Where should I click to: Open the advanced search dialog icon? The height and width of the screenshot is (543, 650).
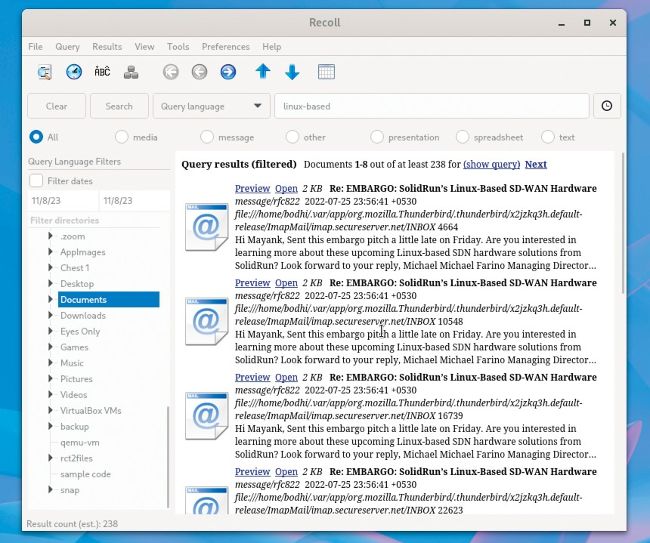point(45,72)
